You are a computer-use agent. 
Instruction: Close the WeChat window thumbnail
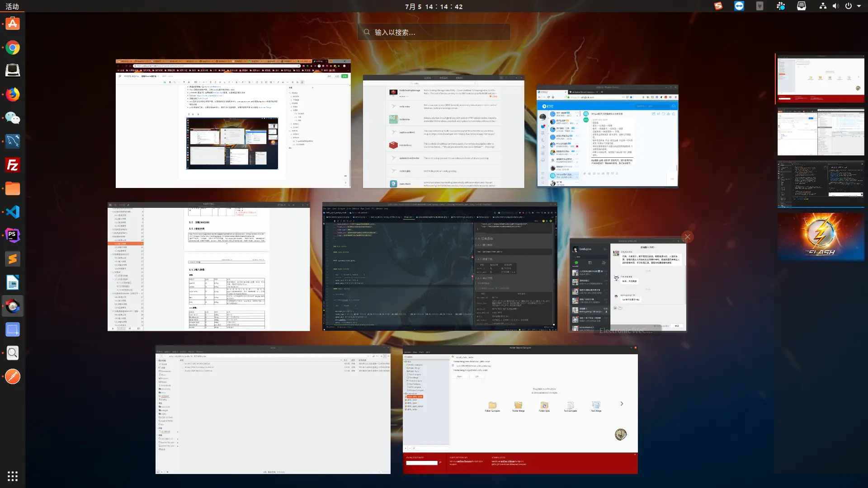(687, 237)
